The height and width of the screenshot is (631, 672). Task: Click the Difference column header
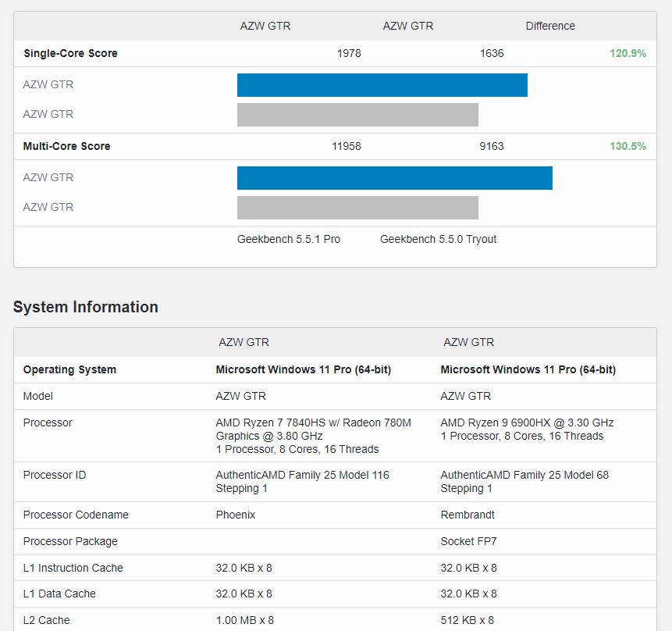click(x=550, y=27)
